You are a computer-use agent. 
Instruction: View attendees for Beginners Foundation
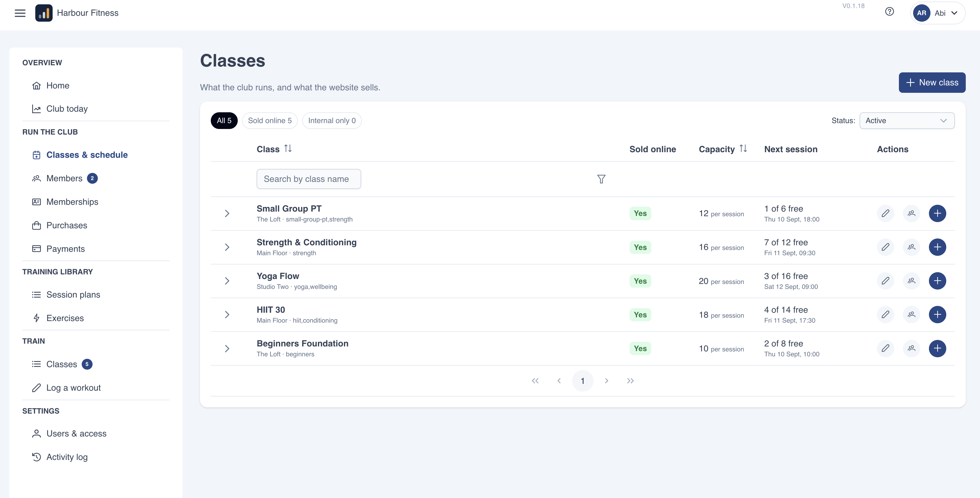pyautogui.click(x=911, y=348)
